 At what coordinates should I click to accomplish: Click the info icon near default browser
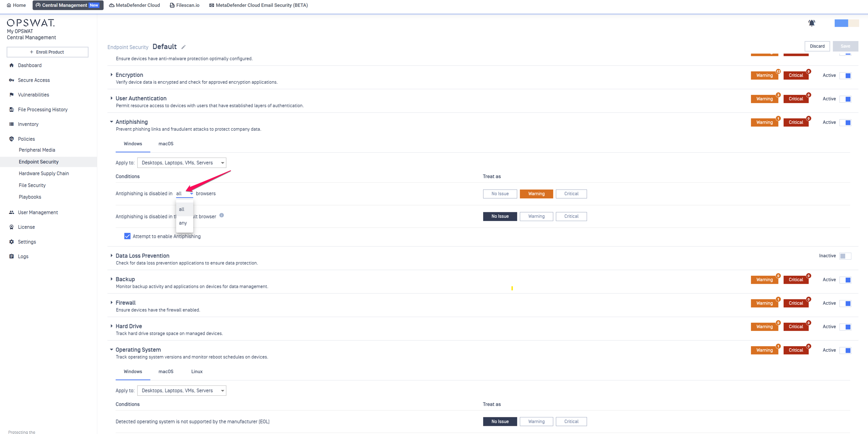221,215
